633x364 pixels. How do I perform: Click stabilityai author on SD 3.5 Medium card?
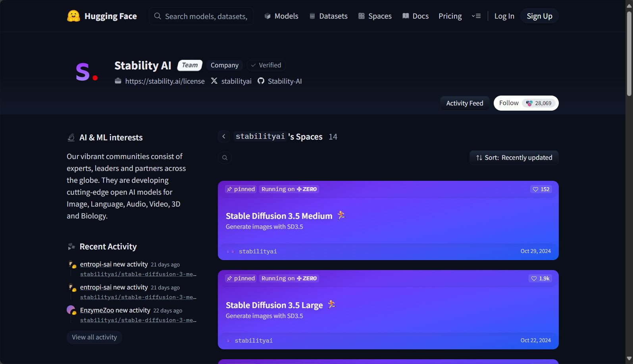click(258, 251)
